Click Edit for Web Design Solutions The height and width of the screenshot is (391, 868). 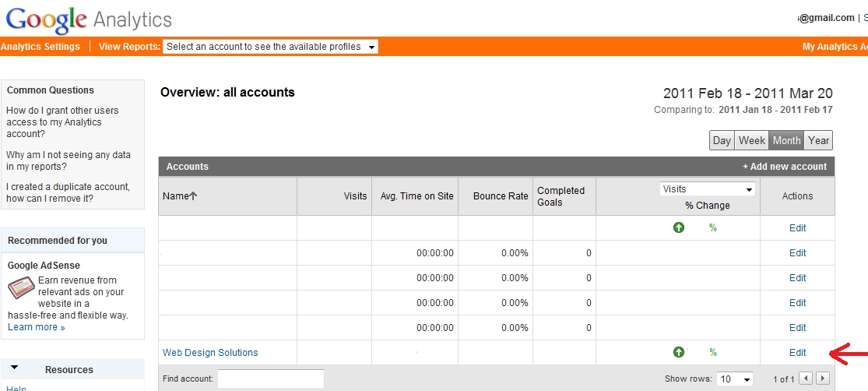tap(797, 353)
